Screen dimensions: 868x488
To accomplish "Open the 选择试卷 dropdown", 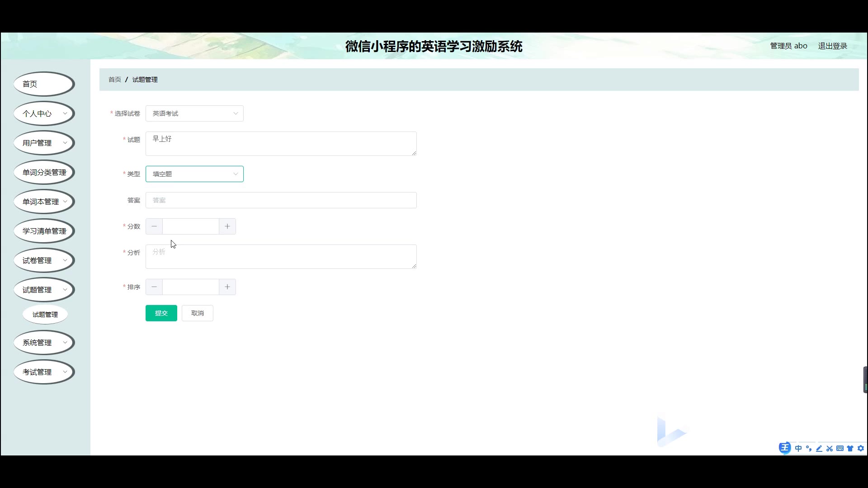I will pyautogui.click(x=194, y=113).
